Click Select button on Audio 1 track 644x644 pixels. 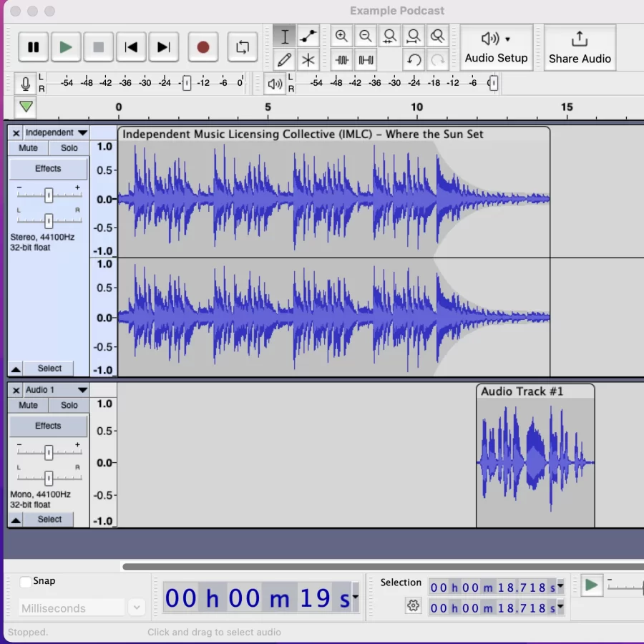(49, 519)
